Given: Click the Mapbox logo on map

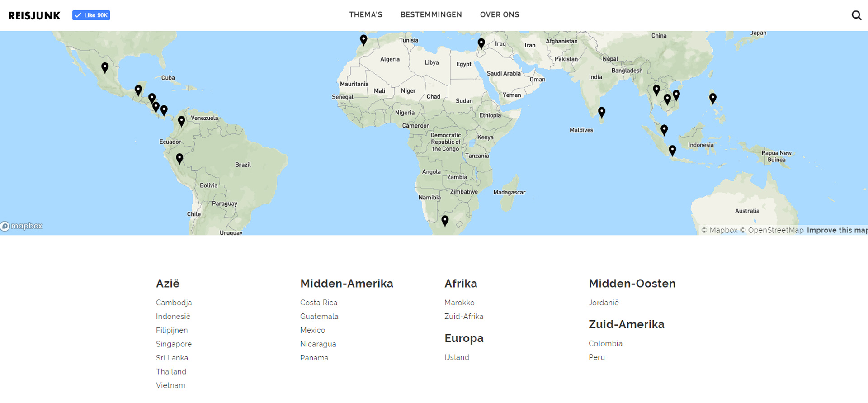Looking at the screenshot, I should pyautogui.click(x=22, y=226).
